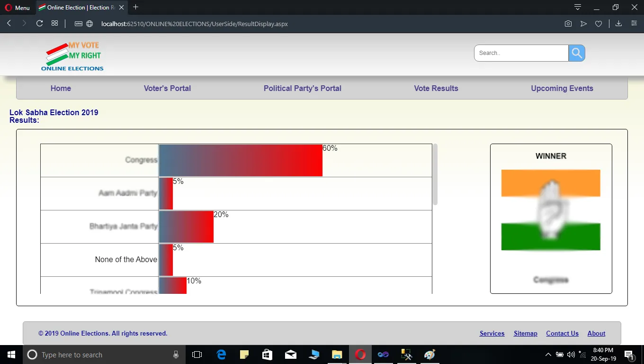Open a new browser tab with plus
This screenshot has height=364, width=644.
point(136,7)
